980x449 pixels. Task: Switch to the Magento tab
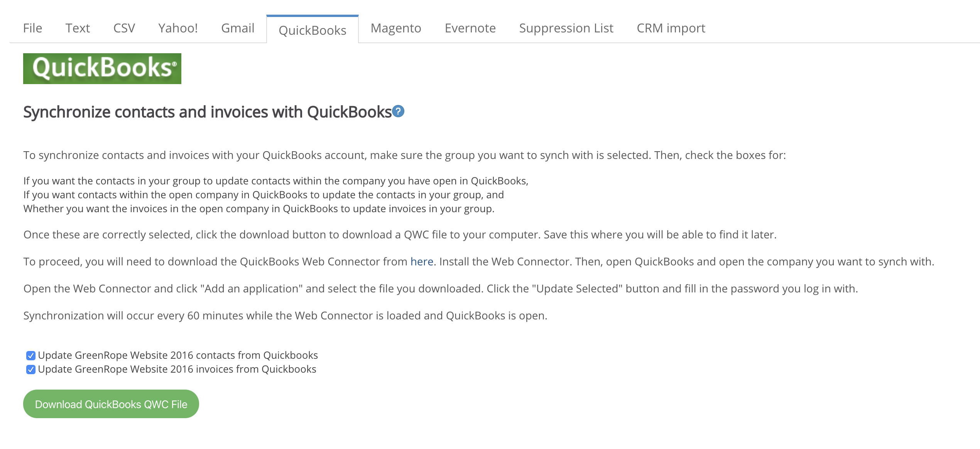396,28
